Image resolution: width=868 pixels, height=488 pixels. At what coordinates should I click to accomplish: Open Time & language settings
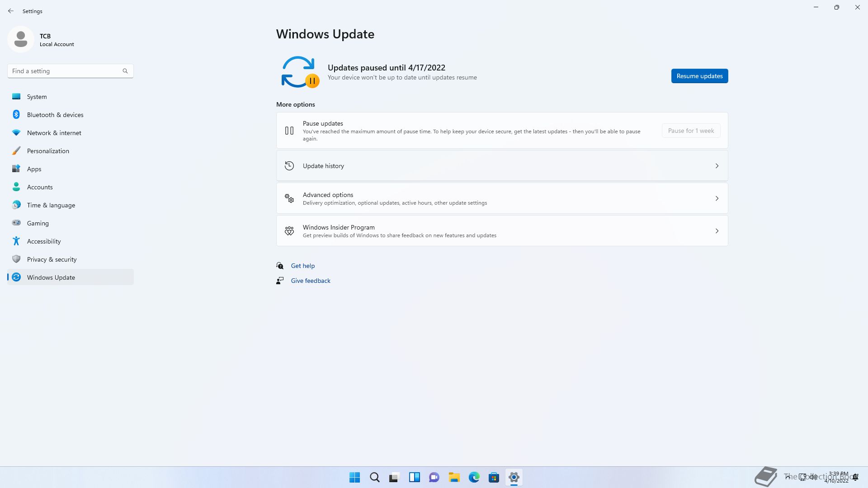click(71, 205)
